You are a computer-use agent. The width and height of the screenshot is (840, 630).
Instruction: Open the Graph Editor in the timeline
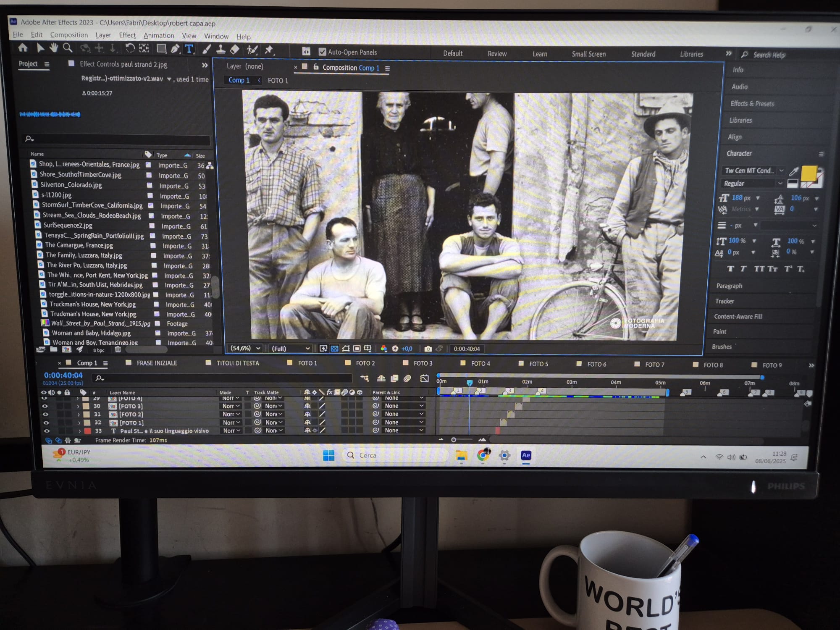[x=425, y=378]
